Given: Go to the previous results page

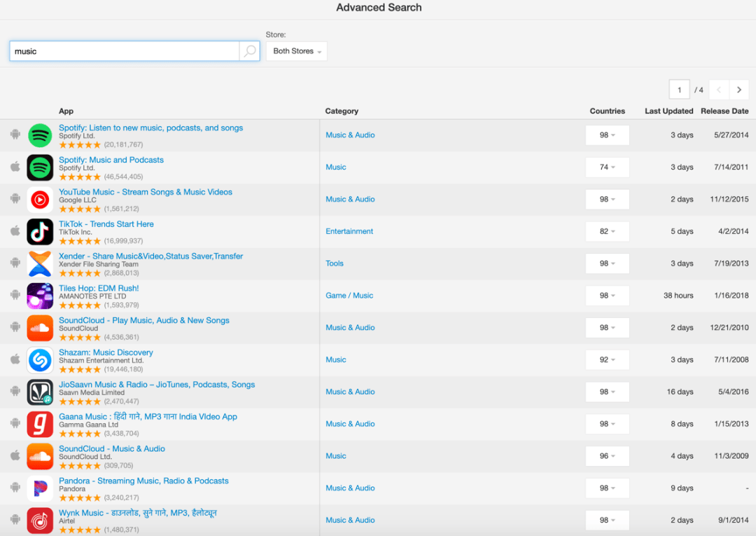Looking at the screenshot, I should click(x=720, y=90).
